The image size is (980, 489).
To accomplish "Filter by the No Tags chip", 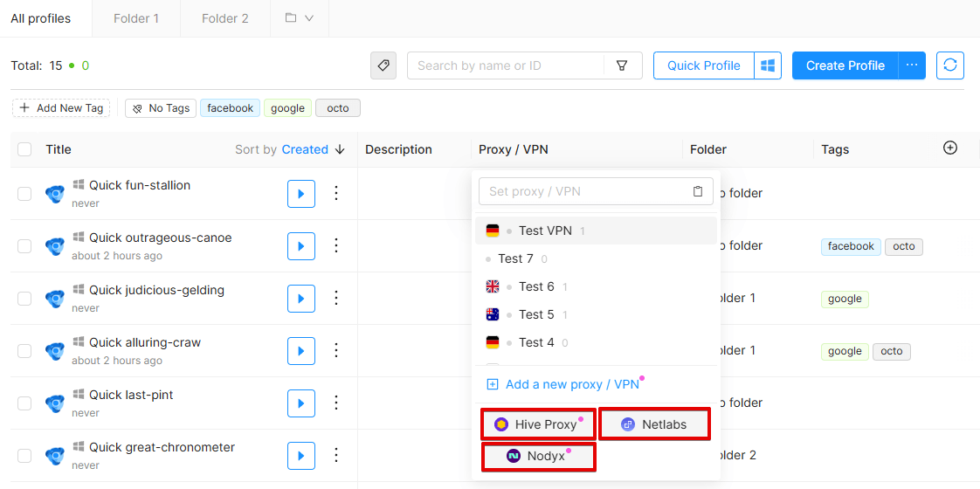I will tap(162, 108).
